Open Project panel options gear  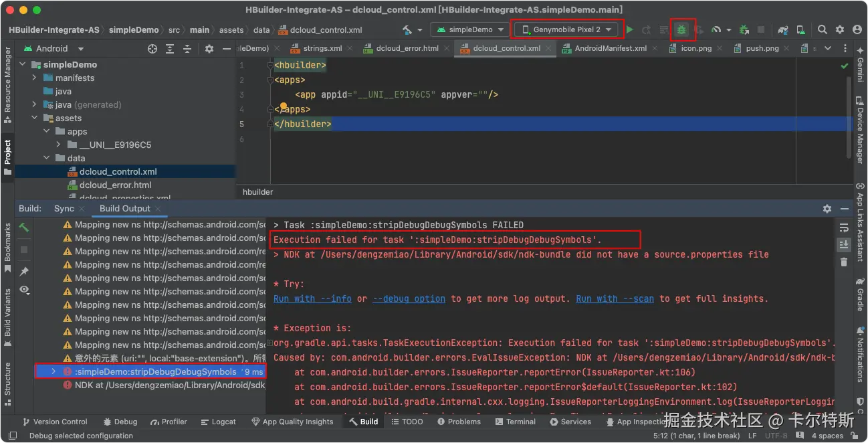(x=209, y=49)
